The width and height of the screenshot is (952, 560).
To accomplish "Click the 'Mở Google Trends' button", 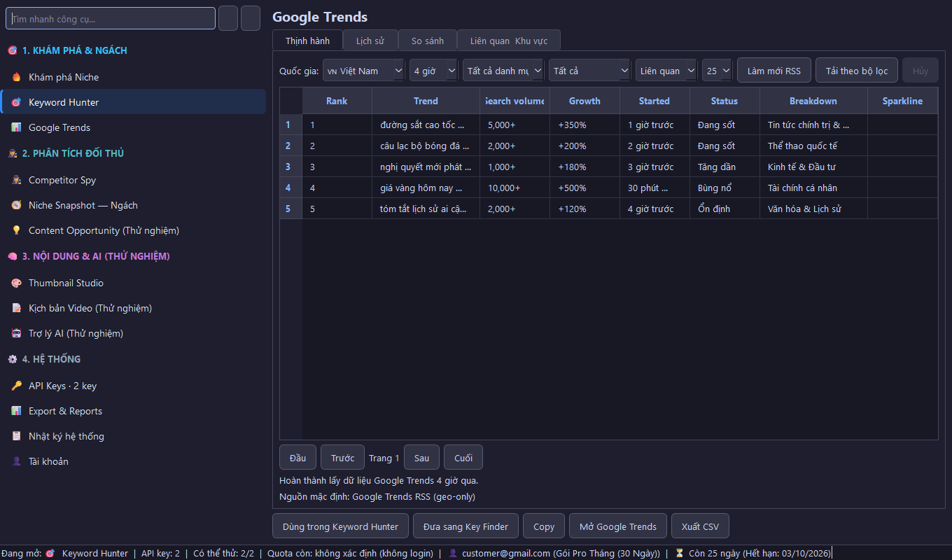I will pos(618,526).
